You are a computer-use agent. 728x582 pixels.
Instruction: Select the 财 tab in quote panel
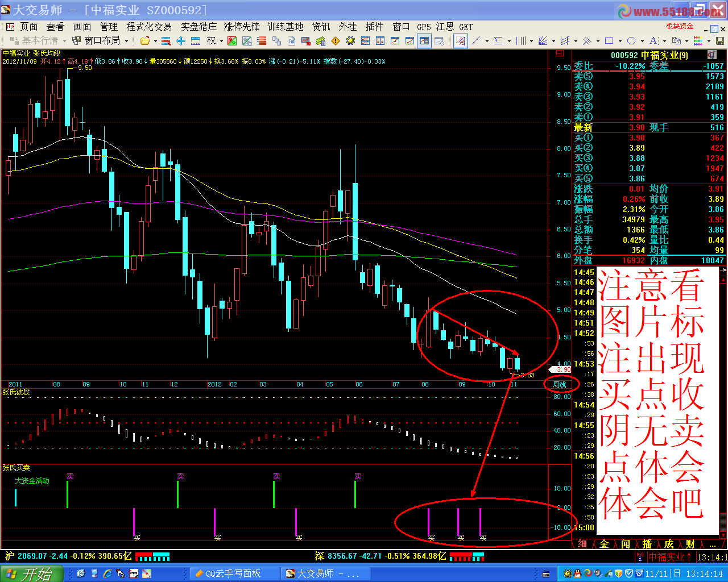[x=690, y=544]
